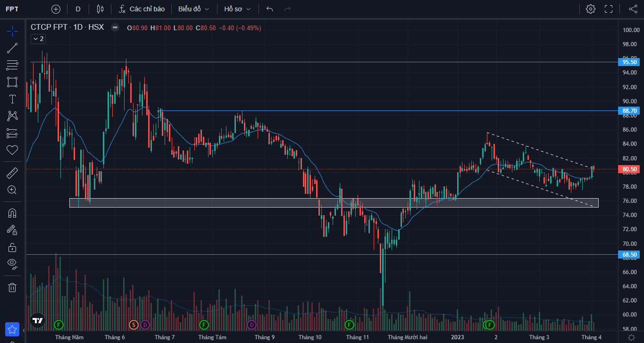Screen dimensions: 644x343
Task: Click the D marker near Tháng 9
Action: click(x=251, y=325)
